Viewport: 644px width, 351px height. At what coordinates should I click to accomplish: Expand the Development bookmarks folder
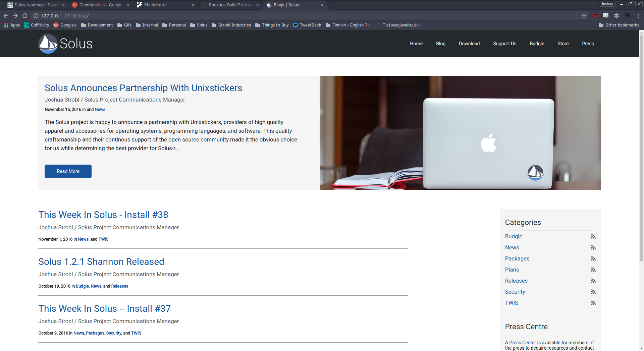click(97, 25)
